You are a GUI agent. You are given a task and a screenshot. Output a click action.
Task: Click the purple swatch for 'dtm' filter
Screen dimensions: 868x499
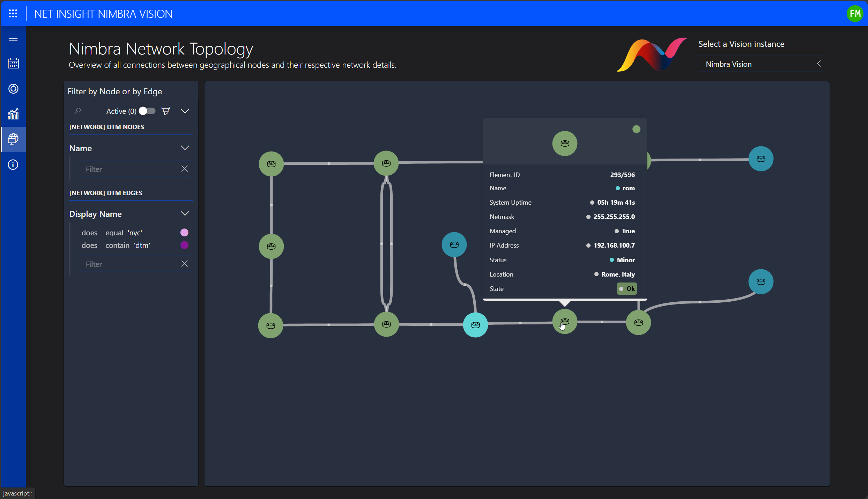point(184,245)
